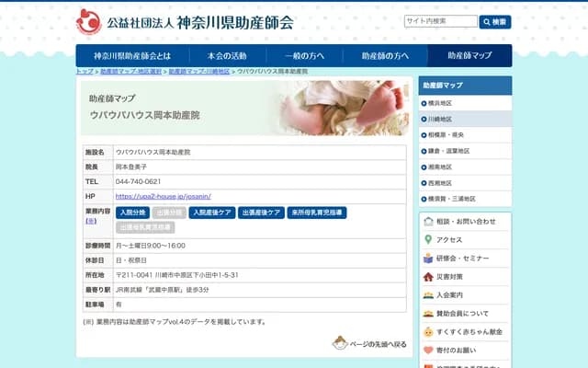Click the baby icon beside ページの先頭へ戻る
Screen dimensions: 588x368
point(340,343)
